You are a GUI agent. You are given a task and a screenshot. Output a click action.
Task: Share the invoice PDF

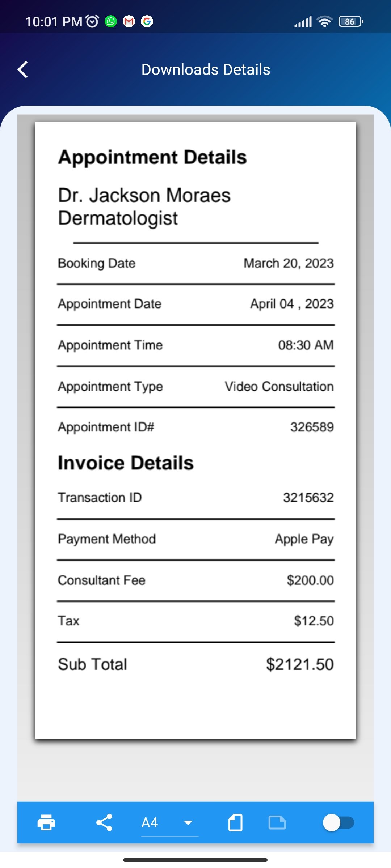click(104, 822)
